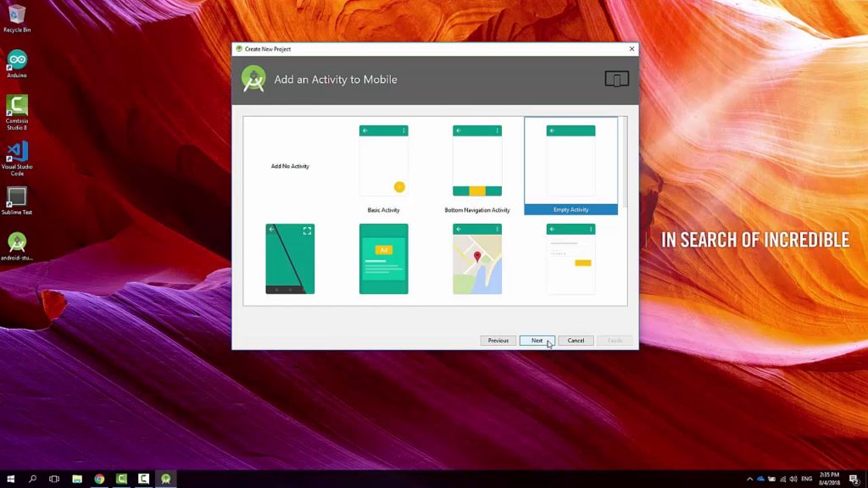868x488 pixels.
Task: Switch to Android Studio in the taskbar
Action: point(165,479)
